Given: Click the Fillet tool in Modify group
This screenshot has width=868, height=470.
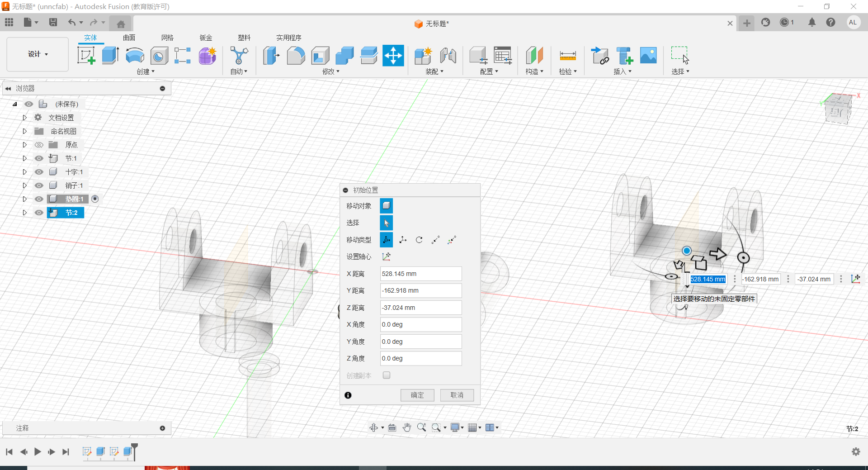Looking at the screenshot, I should (296, 56).
